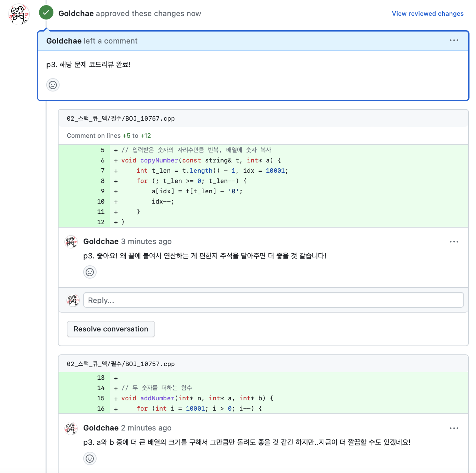Add emoji reaction to review summary comment
The image size is (476, 473).
tap(53, 85)
